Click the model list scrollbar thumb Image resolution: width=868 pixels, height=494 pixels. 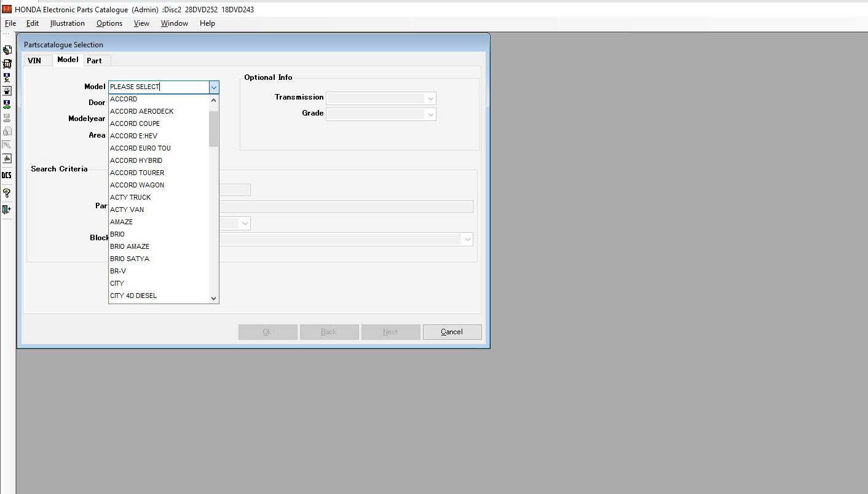(x=213, y=129)
